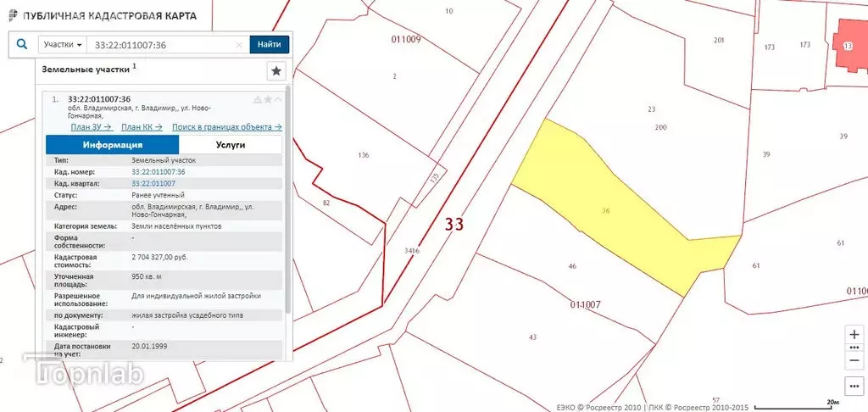The image size is (868, 412).
Task: Click the results panel vertical scrollbar
Action: coord(287,199)
